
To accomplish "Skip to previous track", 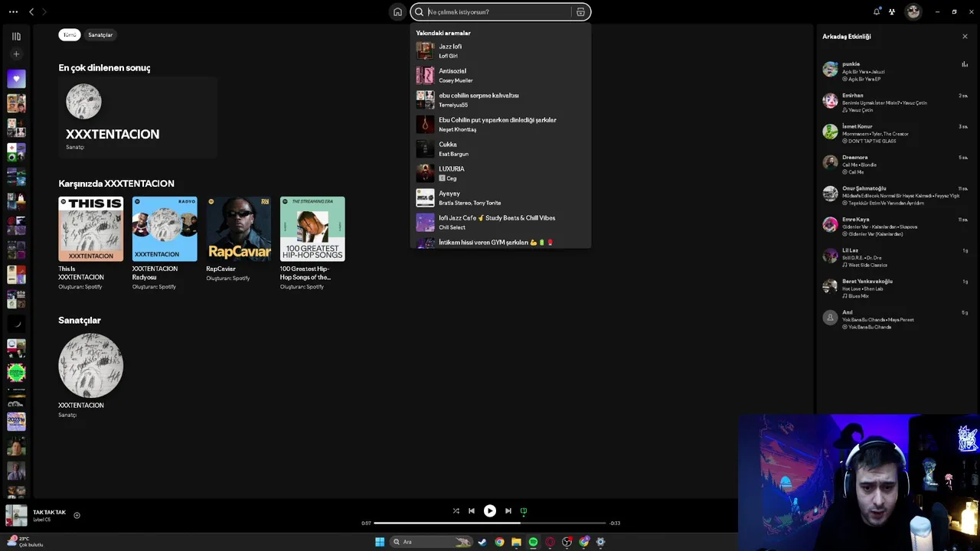I will [x=472, y=510].
